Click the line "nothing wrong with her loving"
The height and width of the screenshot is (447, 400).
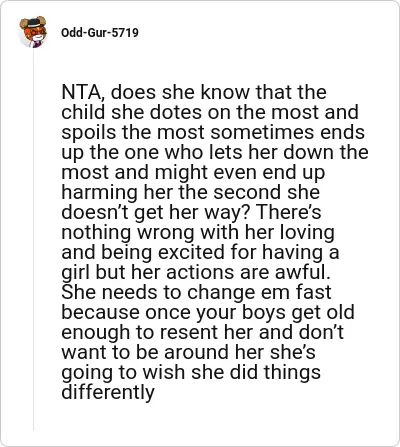coord(198,232)
